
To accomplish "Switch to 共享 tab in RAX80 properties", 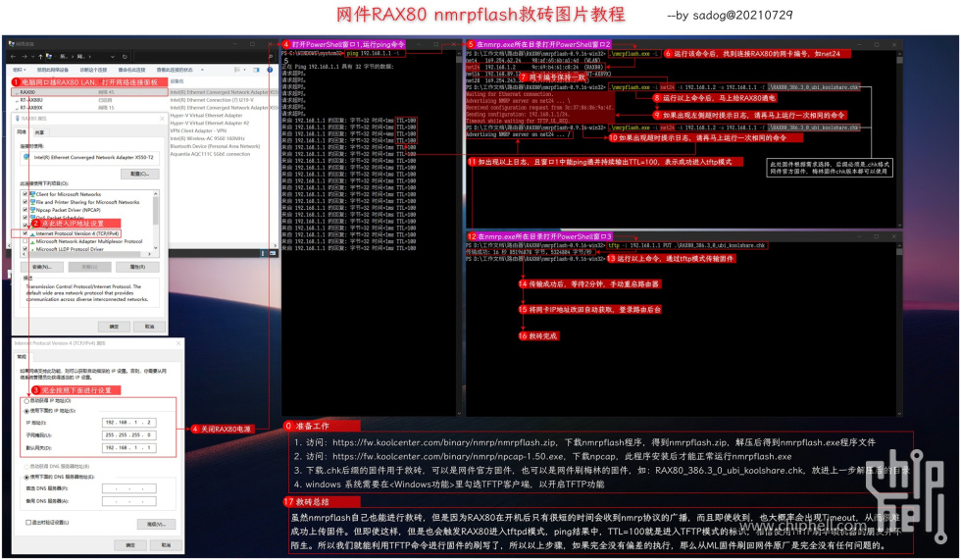I will tap(40, 133).
